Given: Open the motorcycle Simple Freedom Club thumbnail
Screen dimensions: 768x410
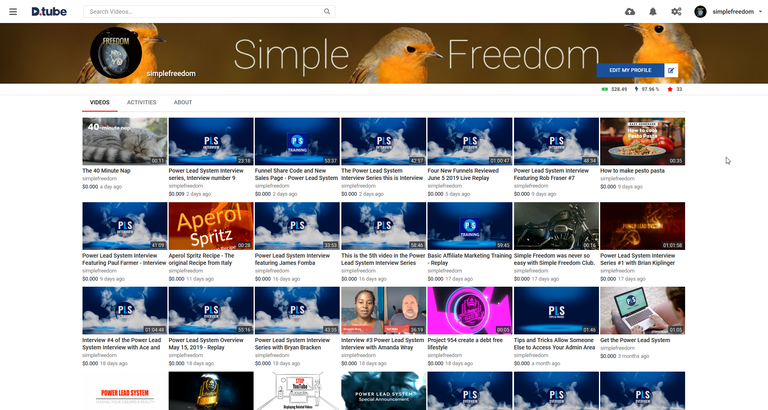Looking at the screenshot, I should click(556, 226).
